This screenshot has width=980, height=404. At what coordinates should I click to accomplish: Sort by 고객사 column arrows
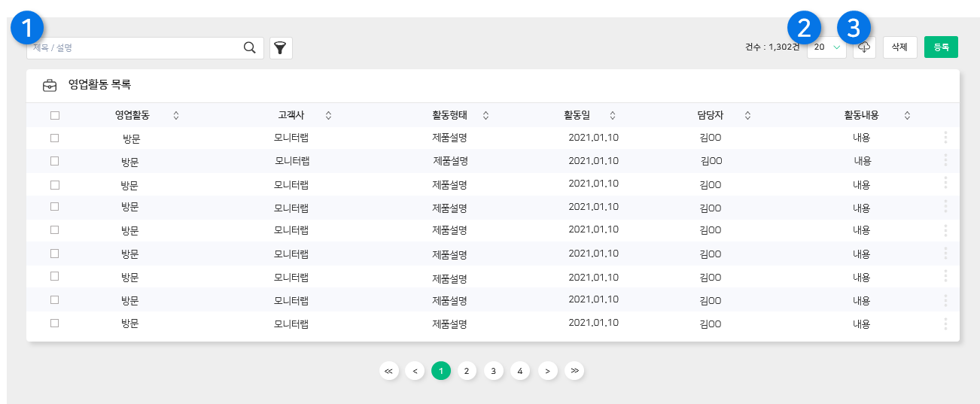coord(328,115)
